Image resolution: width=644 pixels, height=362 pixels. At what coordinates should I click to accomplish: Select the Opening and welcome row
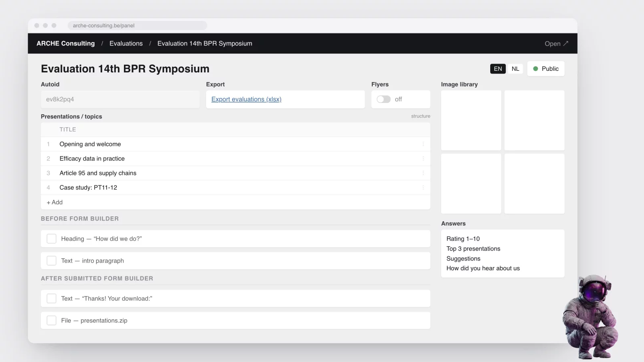(x=235, y=144)
